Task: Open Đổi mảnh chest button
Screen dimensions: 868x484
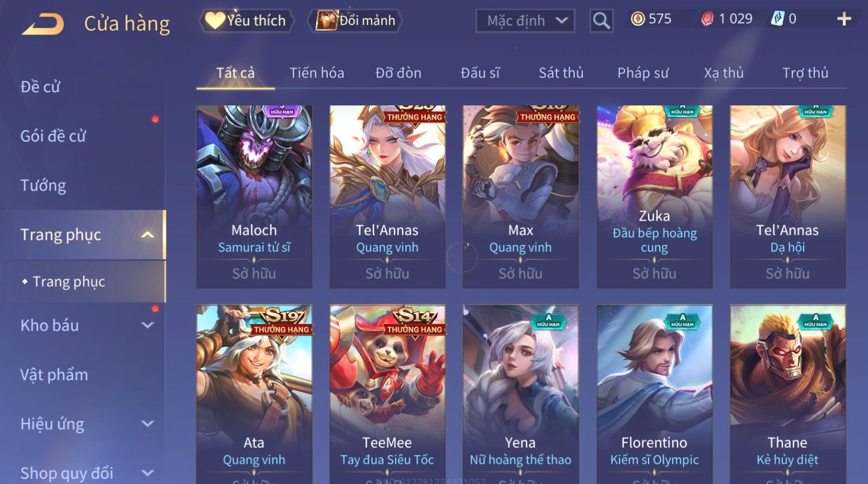Action: [x=355, y=21]
